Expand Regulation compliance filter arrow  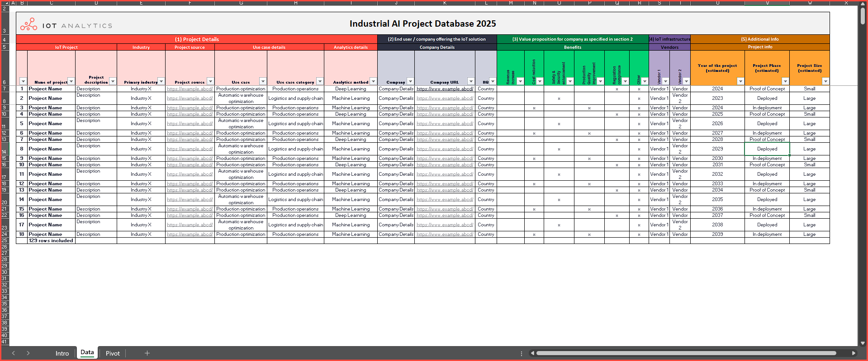point(625,81)
